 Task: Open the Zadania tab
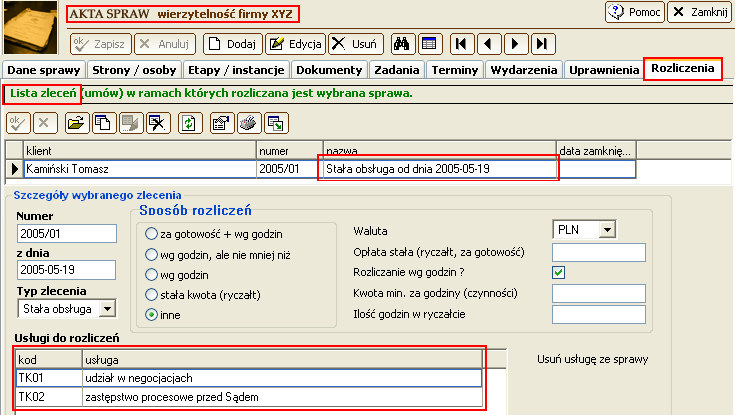tap(397, 70)
